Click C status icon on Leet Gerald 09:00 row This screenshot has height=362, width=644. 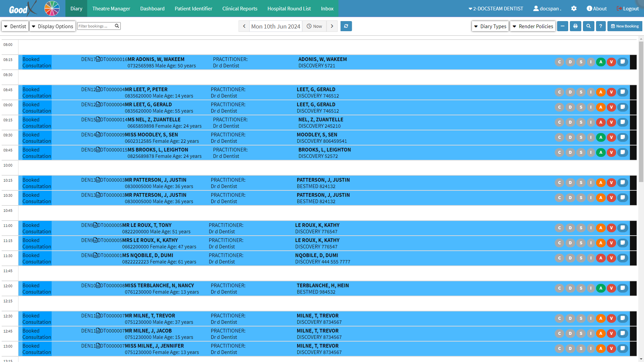[x=559, y=107]
